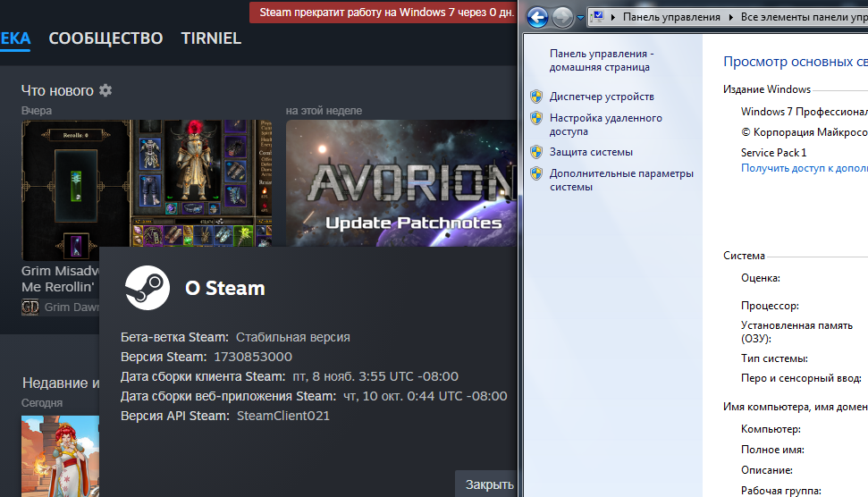Screen dimensions: 868x497
Task: Close the About Steam dialog with Закрыть
Action: pos(487,484)
